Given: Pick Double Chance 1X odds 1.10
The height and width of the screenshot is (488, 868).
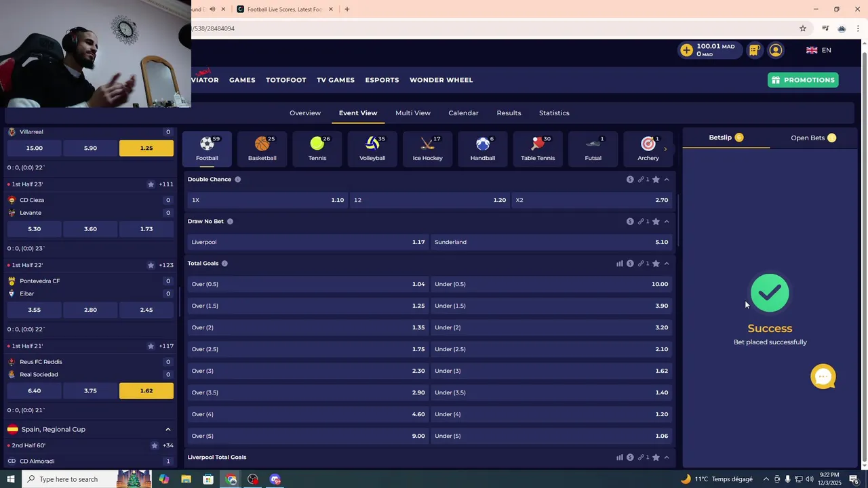Looking at the screenshot, I should pos(267,200).
